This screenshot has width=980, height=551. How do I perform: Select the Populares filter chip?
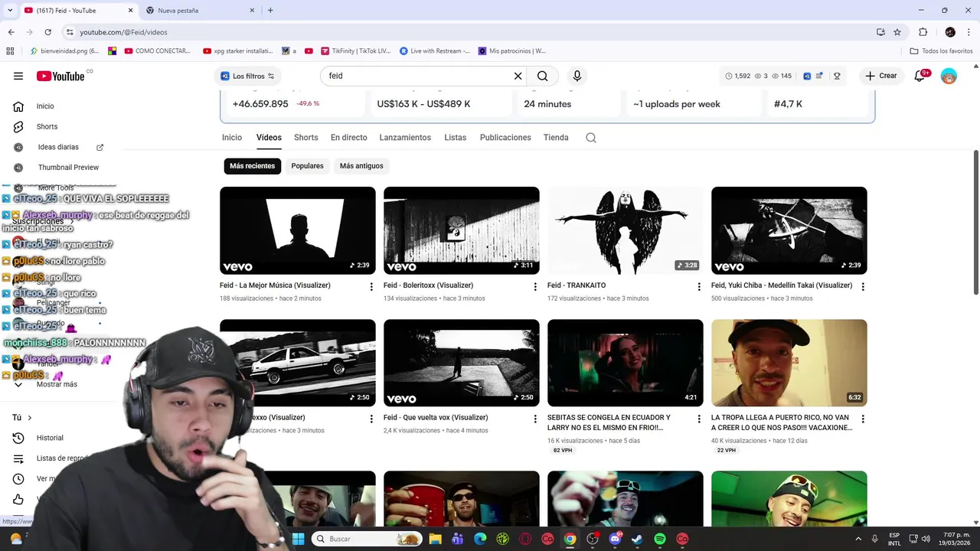pyautogui.click(x=307, y=166)
